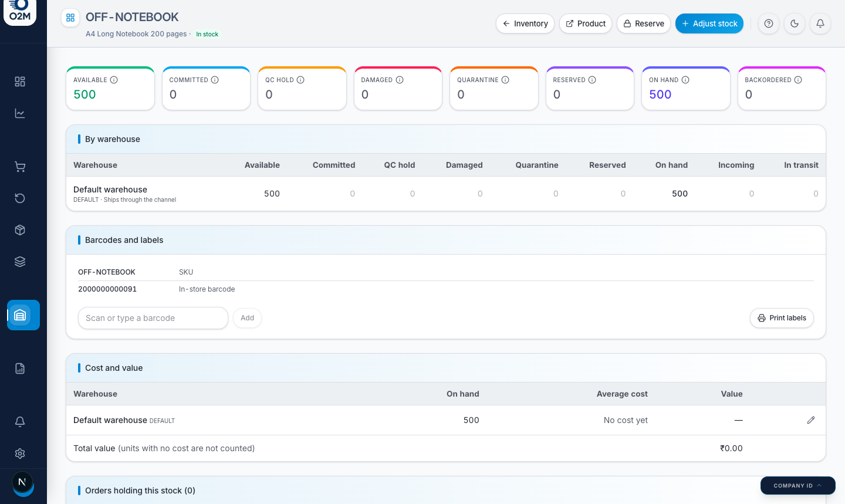
Task: Open the product box sidebar icon
Action: pyautogui.click(x=20, y=230)
